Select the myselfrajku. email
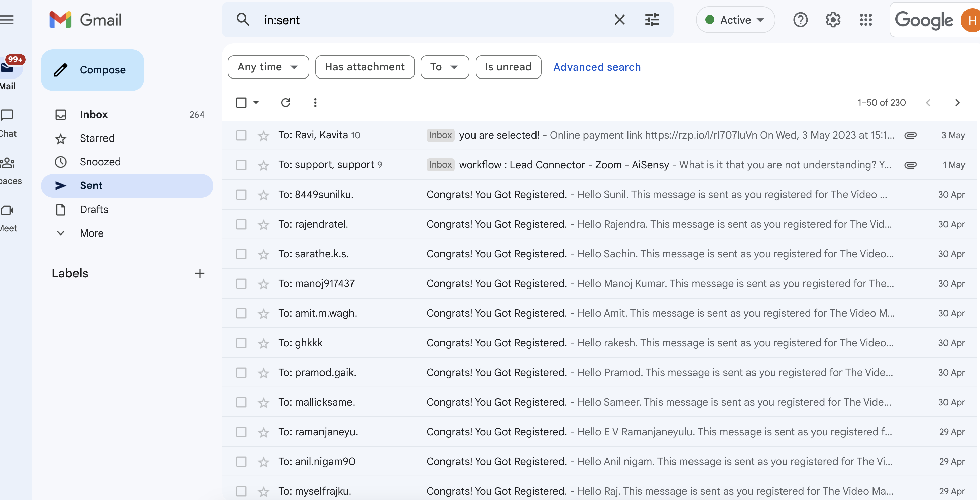 point(241,491)
